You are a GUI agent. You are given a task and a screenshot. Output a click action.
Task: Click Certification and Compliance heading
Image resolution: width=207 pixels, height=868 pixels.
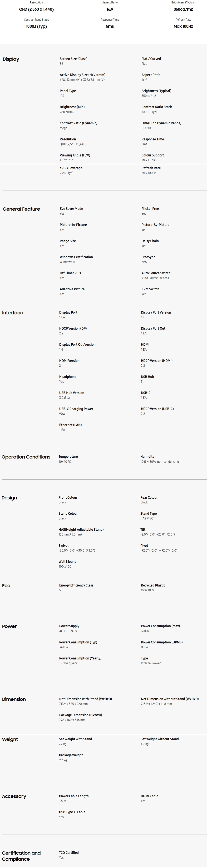[x=21, y=856]
